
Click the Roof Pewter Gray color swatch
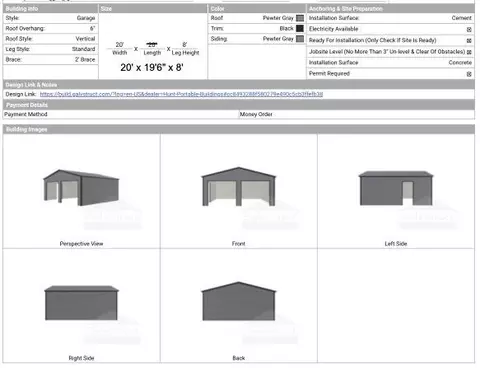[x=300, y=18]
